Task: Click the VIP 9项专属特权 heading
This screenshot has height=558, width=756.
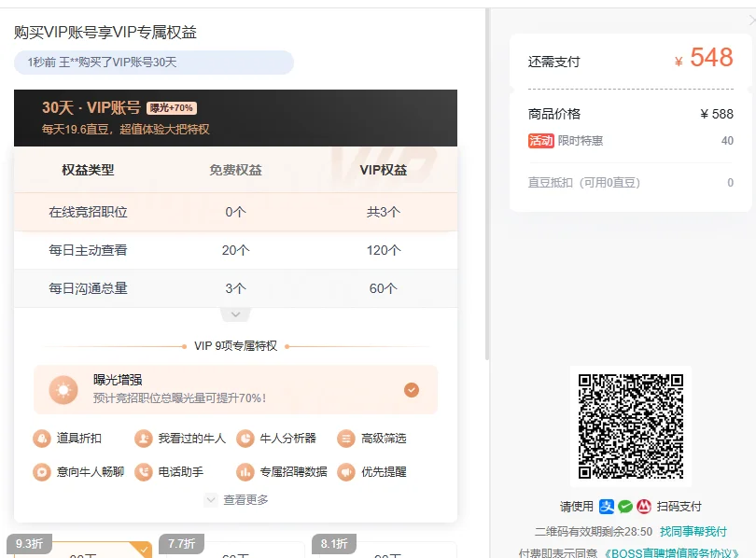Action: tap(236, 346)
